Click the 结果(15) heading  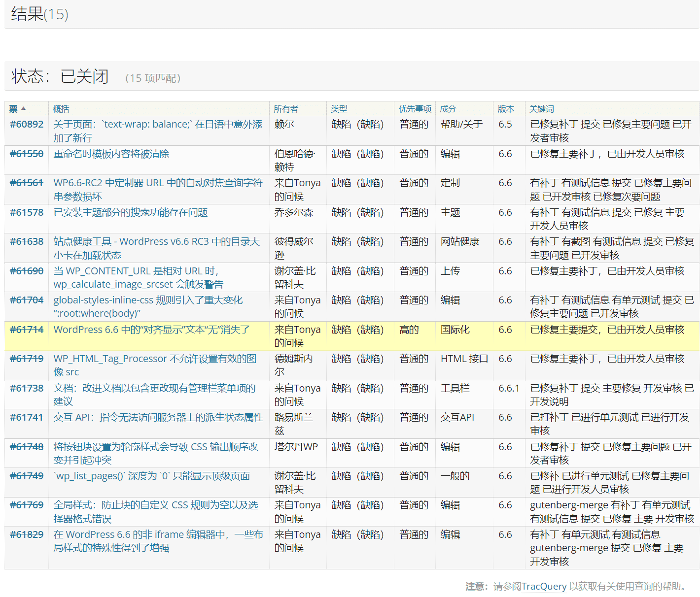coord(39,14)
